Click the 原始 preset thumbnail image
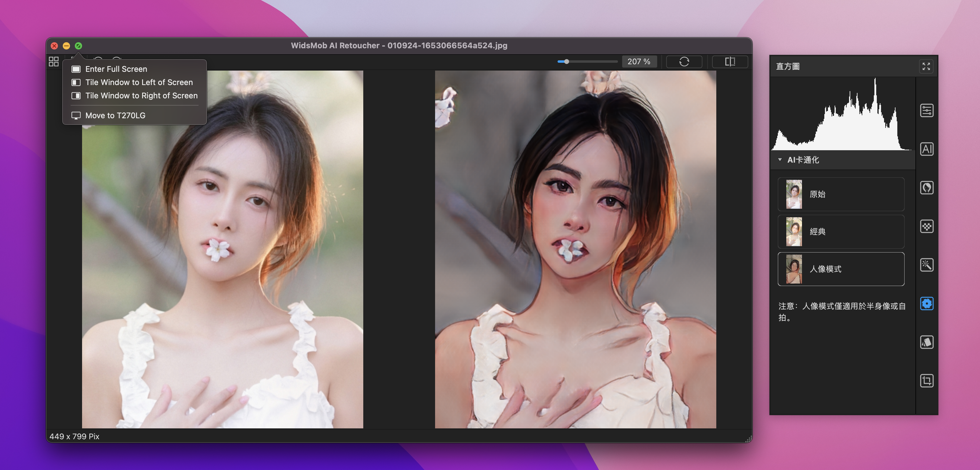 794,194
